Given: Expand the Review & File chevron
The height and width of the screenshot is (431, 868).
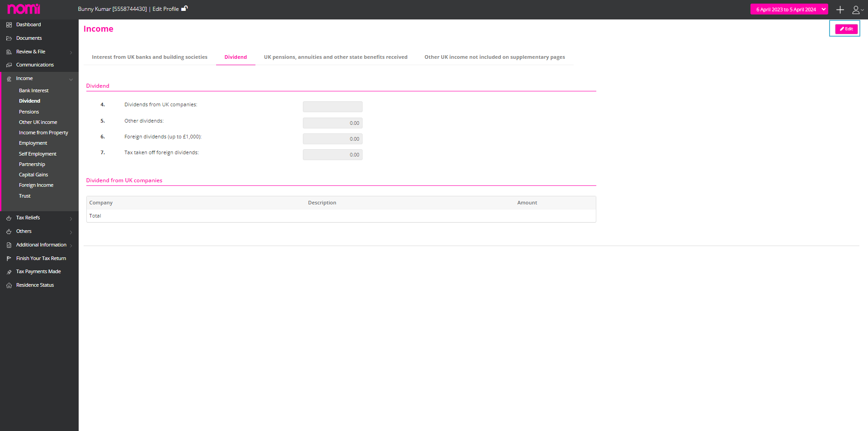Looking at the screenshot, I should pos(71,52).
